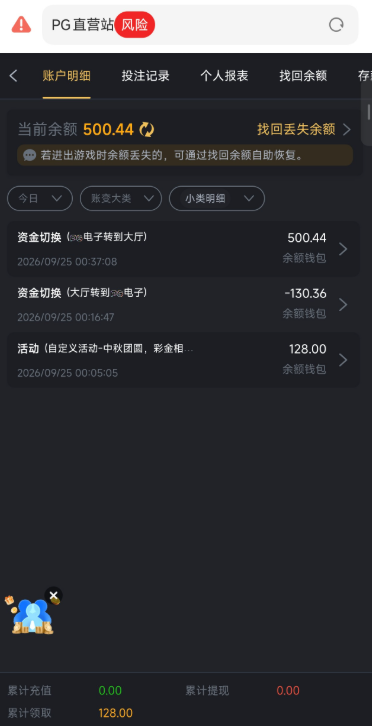Refresh the 500.44 balance with the coin icon
This screenshot has width=372, height=726.
(146, 130)
